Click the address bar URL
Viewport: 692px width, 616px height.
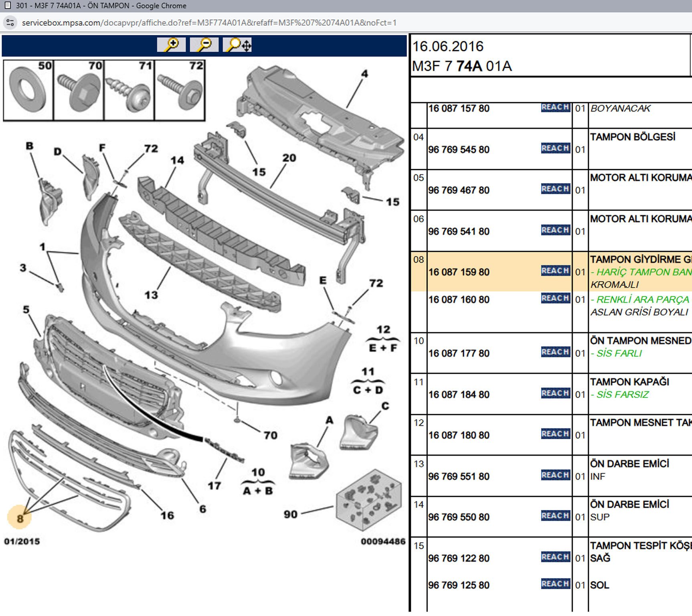(x=209, y=23)
